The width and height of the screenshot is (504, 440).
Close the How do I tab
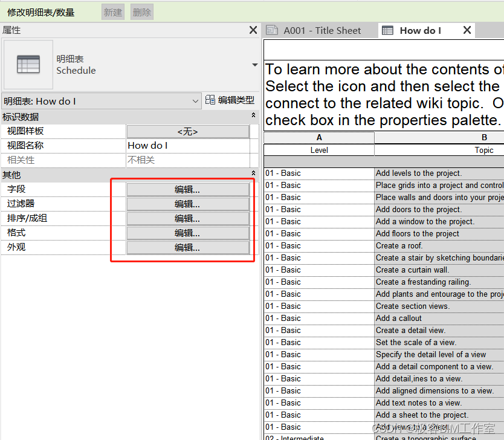[x=467, y=30]
